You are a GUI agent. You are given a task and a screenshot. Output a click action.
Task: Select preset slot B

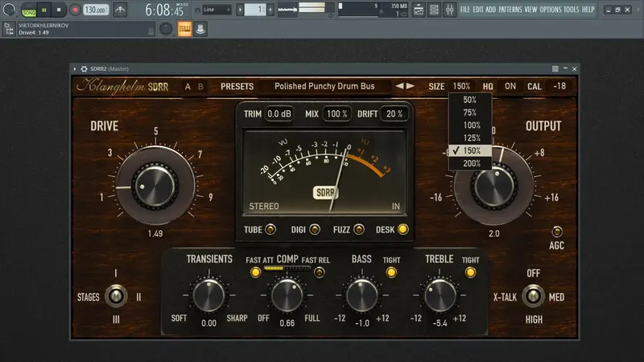pos(200,87)
